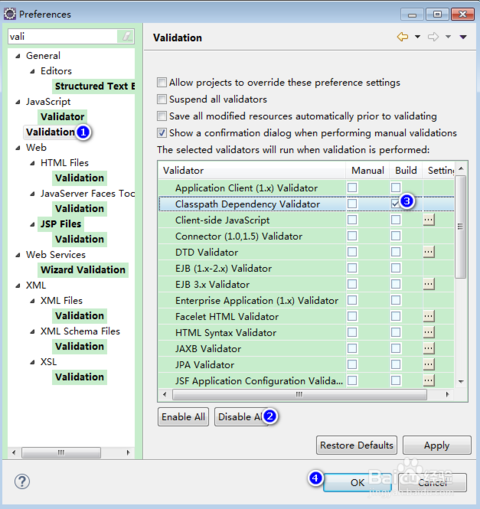Collapse the General tree node
The image size is (480, 509).
click(x=18, y=56)
